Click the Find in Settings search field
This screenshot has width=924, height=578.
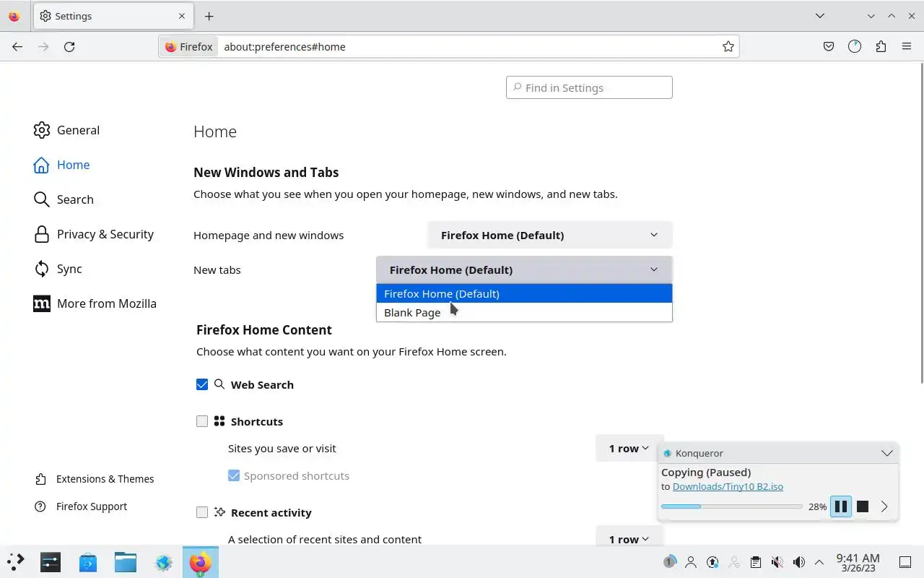point(589,87)
